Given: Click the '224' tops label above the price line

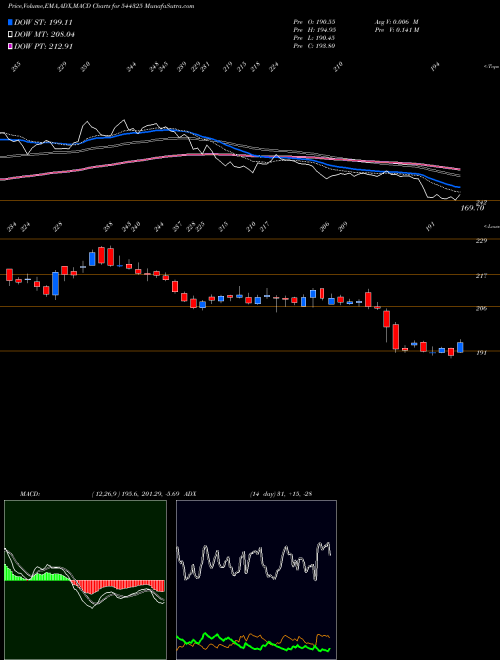Looking at the screenshot, I should [x=274, y=67].
